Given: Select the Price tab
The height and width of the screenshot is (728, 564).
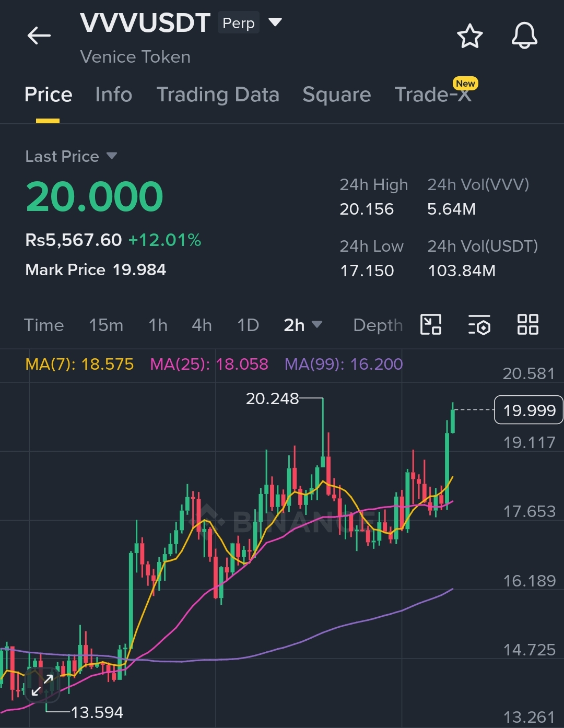Looking at the screenshot, I should point(48,95).
